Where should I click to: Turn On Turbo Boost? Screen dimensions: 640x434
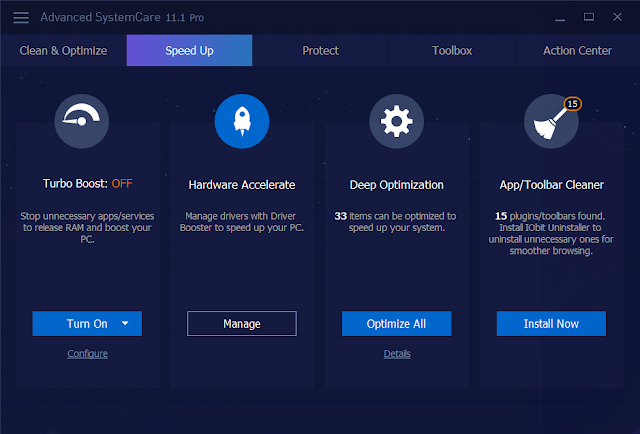pyautogui.click(x=87, y=324)
